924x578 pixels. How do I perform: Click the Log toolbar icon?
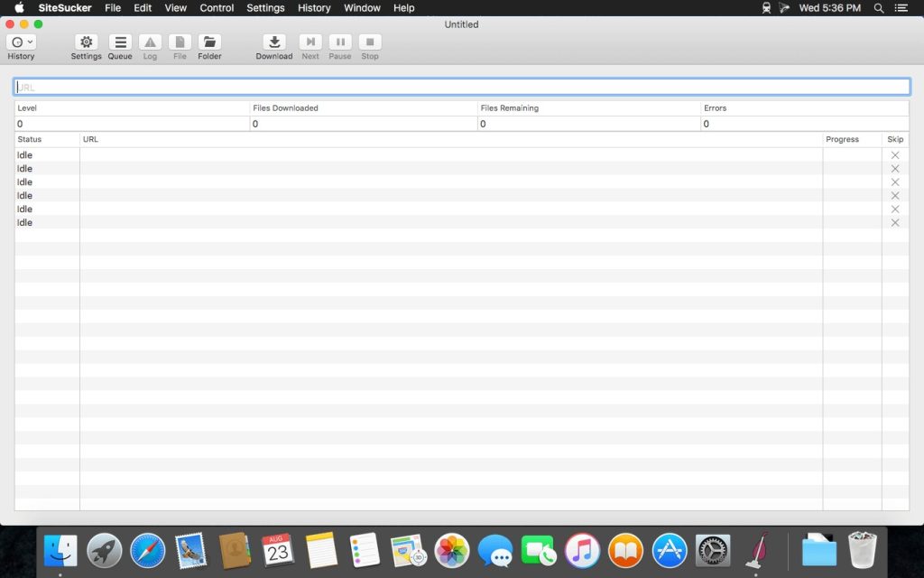click(150, 42)
